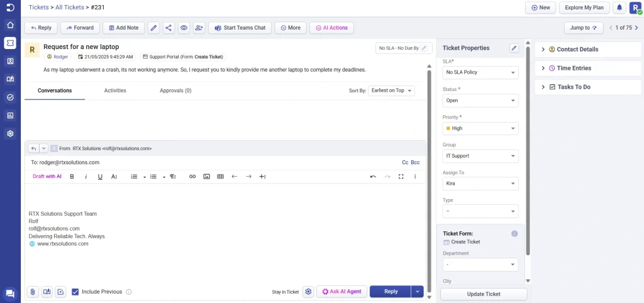The width and height of the screenshot is (644, 303).
Task: Insert a link with the link icon
Action: tap(192, 177)
